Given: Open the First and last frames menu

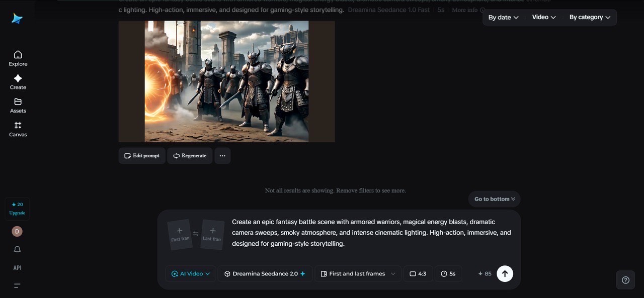Looking at the screenshot, I should (x=357, y=274).
